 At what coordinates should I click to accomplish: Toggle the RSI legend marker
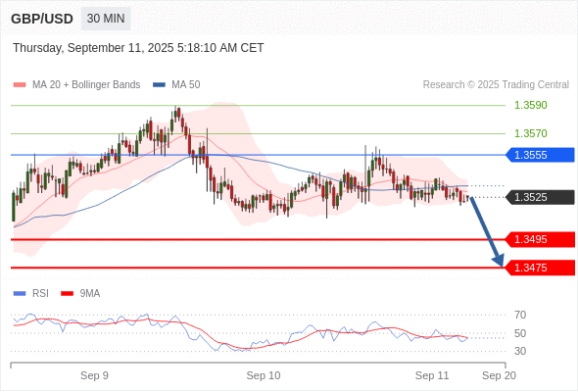click(20, 294)
